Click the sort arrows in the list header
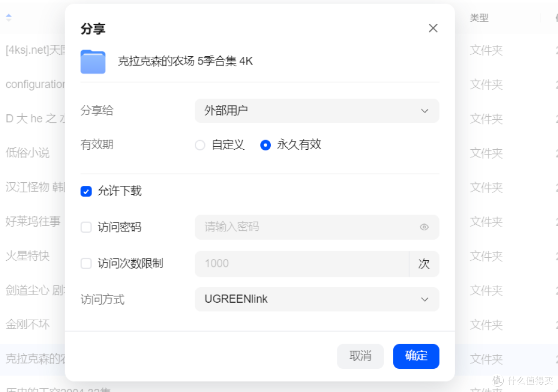This screenshot has width=558, height=392. 9,18
